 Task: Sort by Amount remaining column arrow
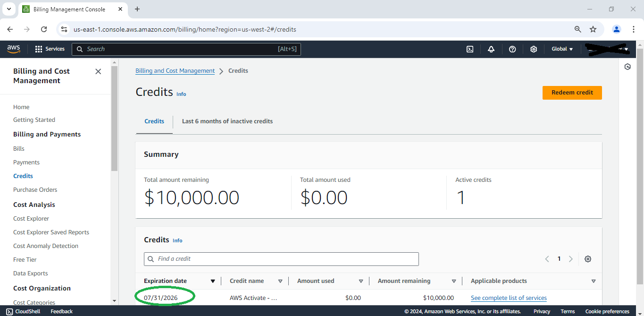[454, 281]
